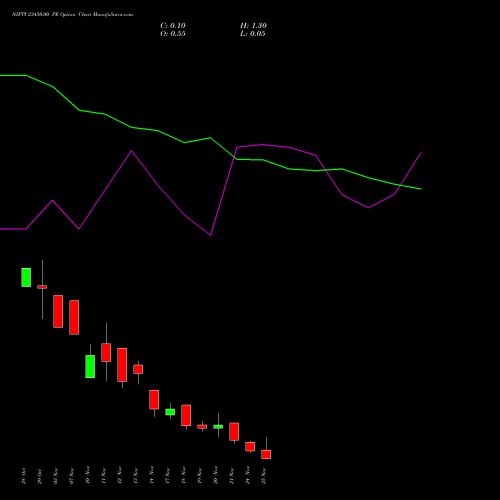
Task: Click the red candlestick for 14 Nov
Action: click(x=154, y=399)
